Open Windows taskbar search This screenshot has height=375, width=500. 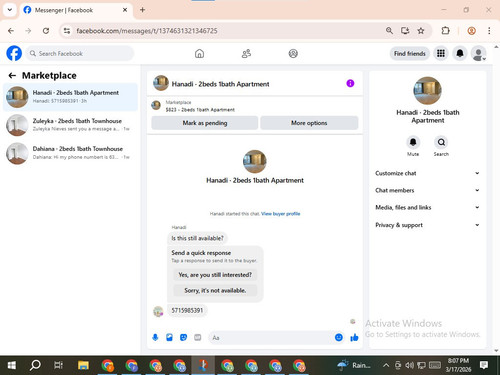pyautogui.click(x=35, y=365)
